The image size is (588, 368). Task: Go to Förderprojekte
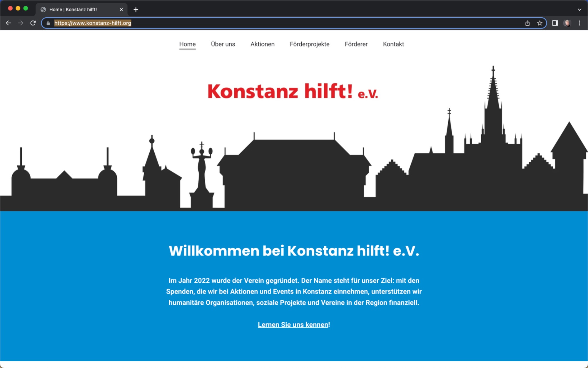[x=310, y=44]
